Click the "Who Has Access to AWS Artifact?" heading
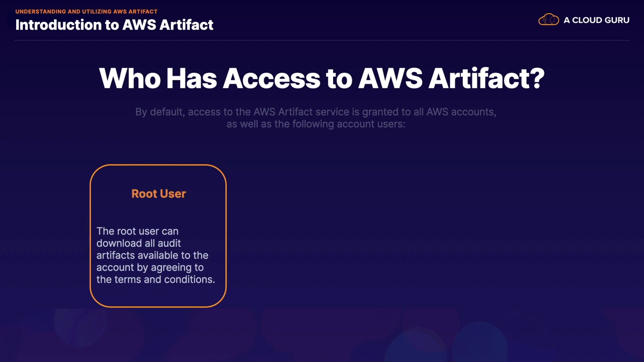Screen dimensions: 644x362 pyautogui.click(x=321, y=78)
